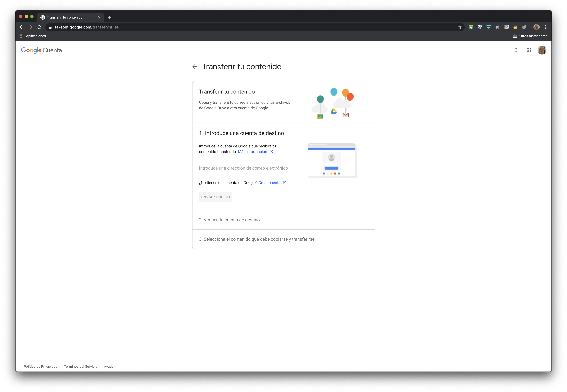The height and width of the screenshot is (392, 567).
Task: Open the Otros marcadores bookmarks folder
Action: click(x=530, y=36)
